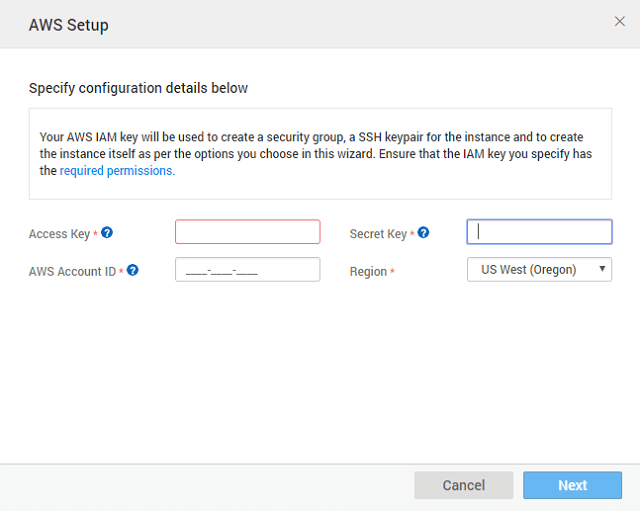Open the required permissions link
640x511 pixels.
(x=117, y=171)
